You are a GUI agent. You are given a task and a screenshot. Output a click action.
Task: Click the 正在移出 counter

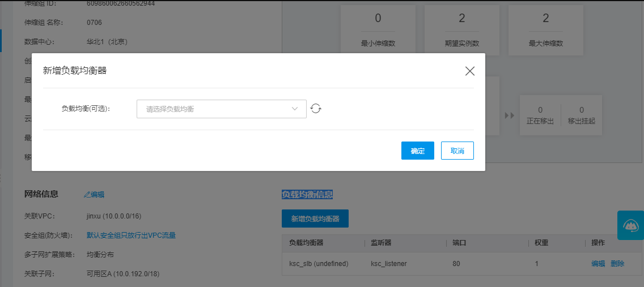(540, 115)
